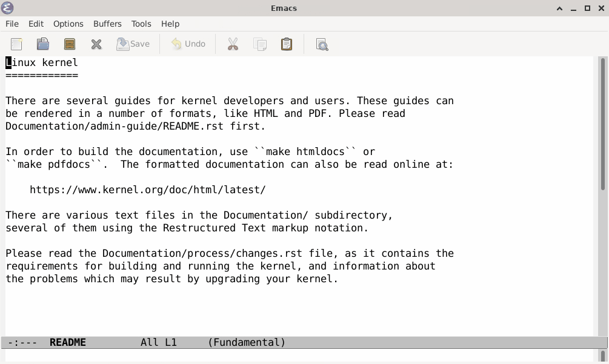609x364 pixels.
Task: Open the Help menu
Action: 170,24
